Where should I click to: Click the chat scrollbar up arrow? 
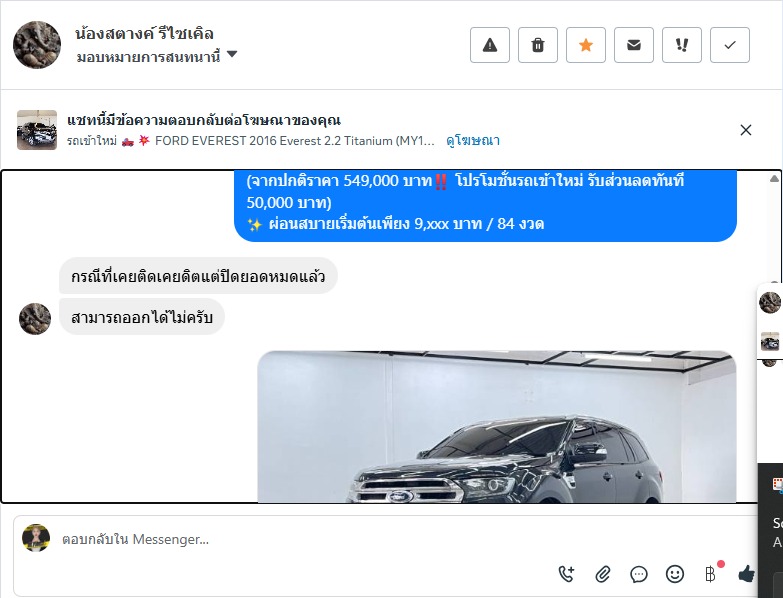[774, 178]
